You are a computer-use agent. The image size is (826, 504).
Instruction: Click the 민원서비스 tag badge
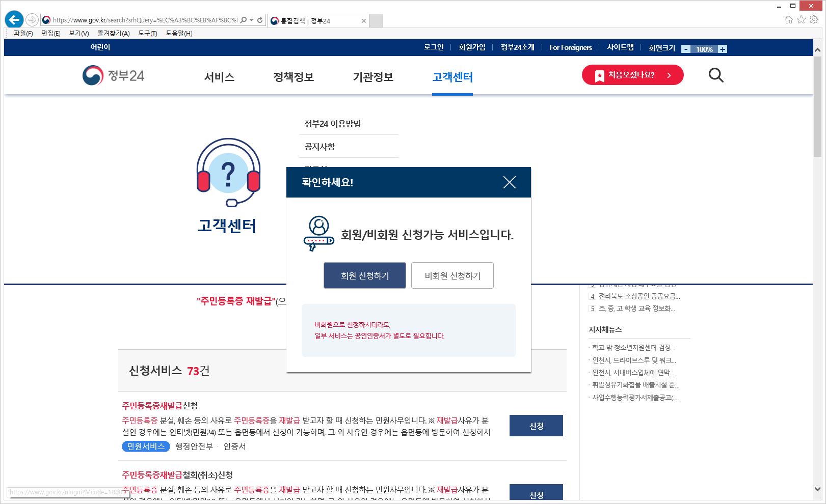(x=146, y=446)
